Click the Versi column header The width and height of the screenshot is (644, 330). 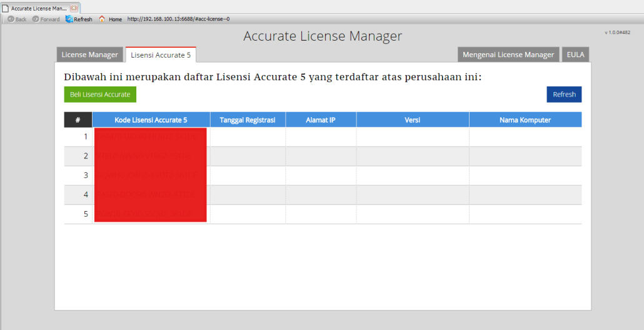tap(412, 120)
